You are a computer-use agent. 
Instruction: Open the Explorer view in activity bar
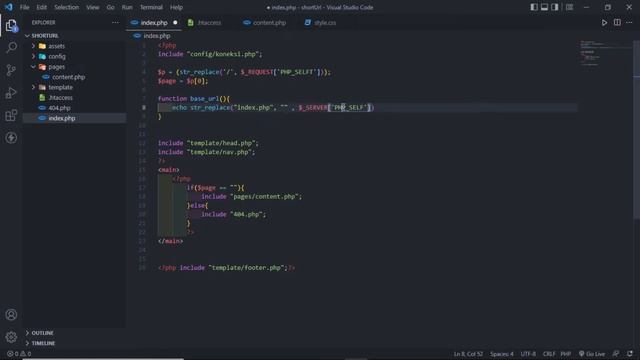(x=11, y=26)
